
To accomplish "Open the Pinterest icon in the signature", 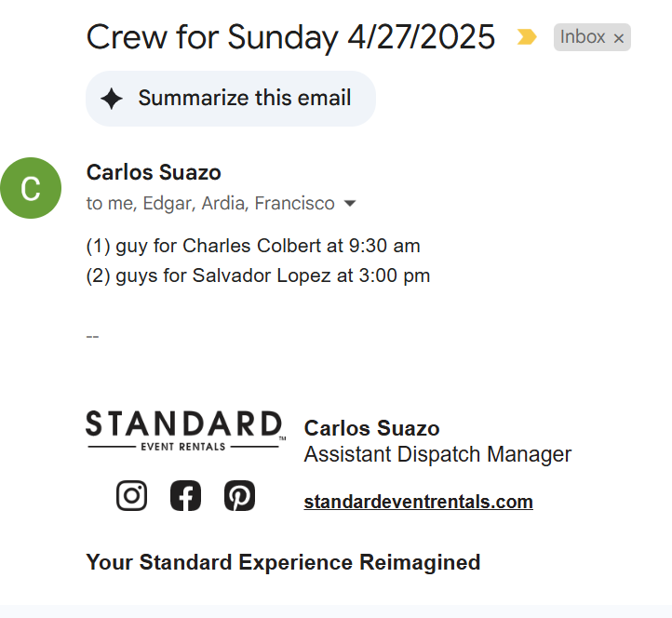I will [239, 496].
